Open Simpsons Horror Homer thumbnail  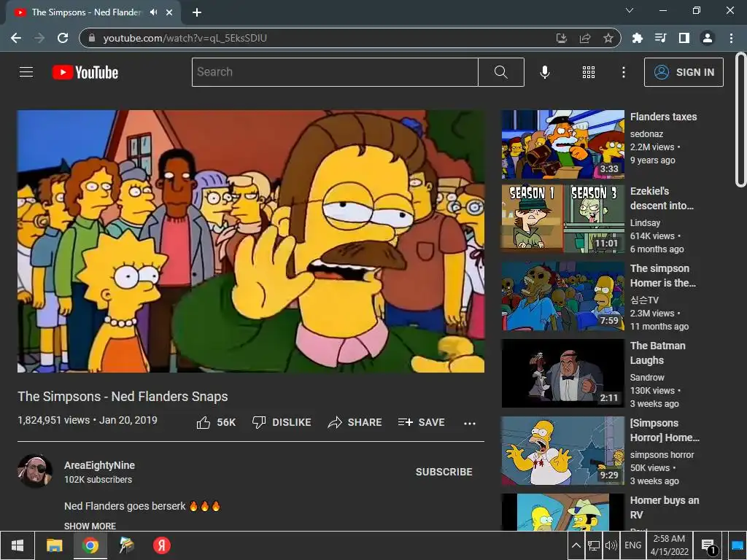click(x=562, y=451)
